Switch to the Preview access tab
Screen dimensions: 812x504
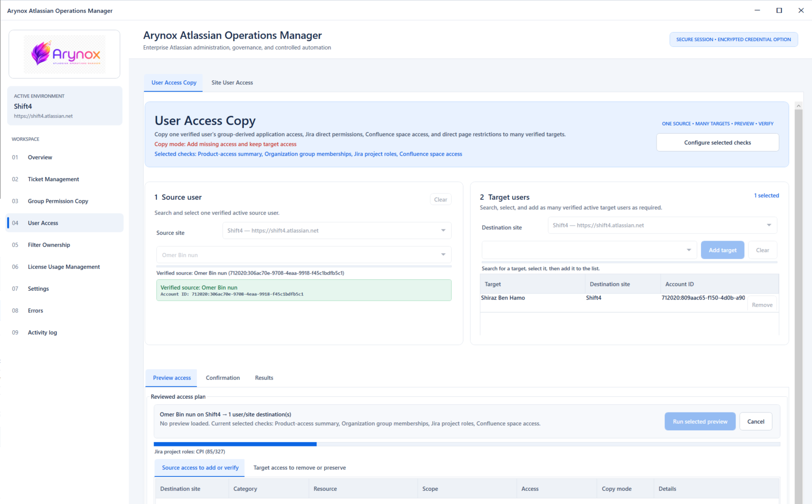pyautogui.click(x=171, y=378)
